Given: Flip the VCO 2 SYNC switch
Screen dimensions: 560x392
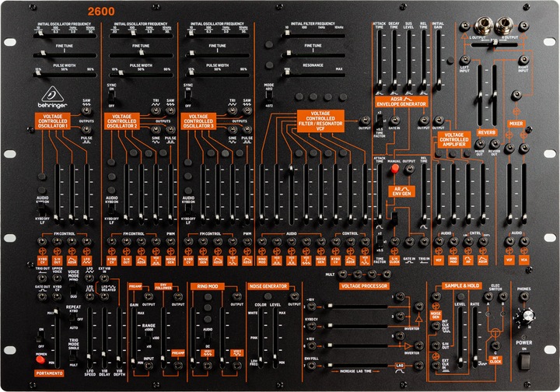Looking at the screenshot, I should point(111,95).
